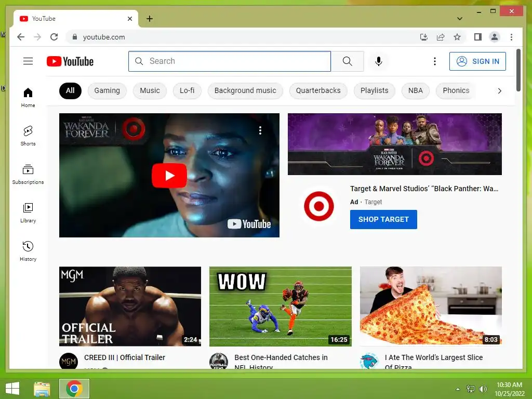Open the three-dot menu on Wakanda ad video
Screen dimensions: 532x399
260,130
